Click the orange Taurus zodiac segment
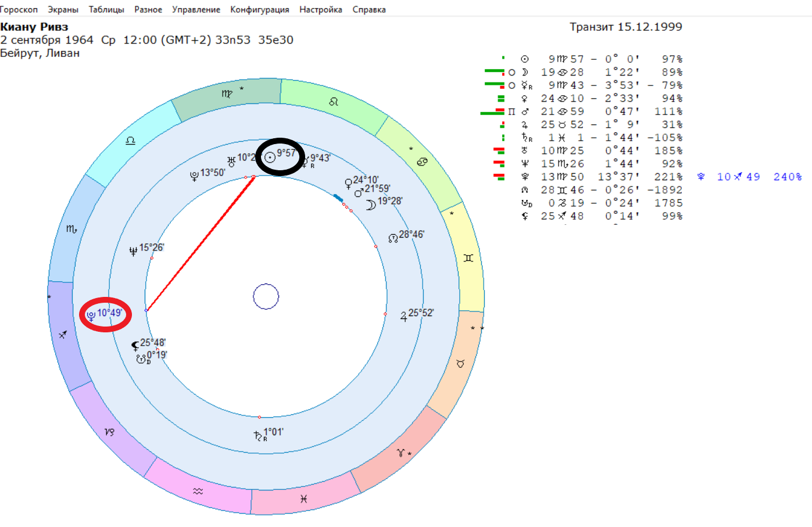Viewport: 812px width, 527px height. point(460,364)
